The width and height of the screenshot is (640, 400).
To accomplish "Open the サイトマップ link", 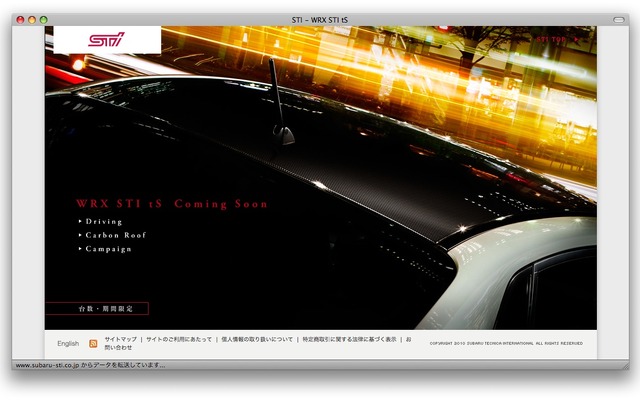I will click(121, 339).
